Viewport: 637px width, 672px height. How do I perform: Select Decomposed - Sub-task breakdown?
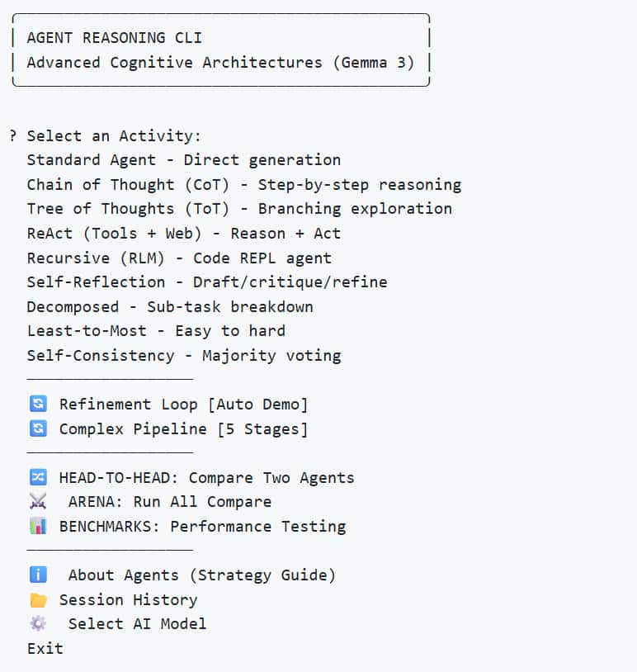(169, 307)
